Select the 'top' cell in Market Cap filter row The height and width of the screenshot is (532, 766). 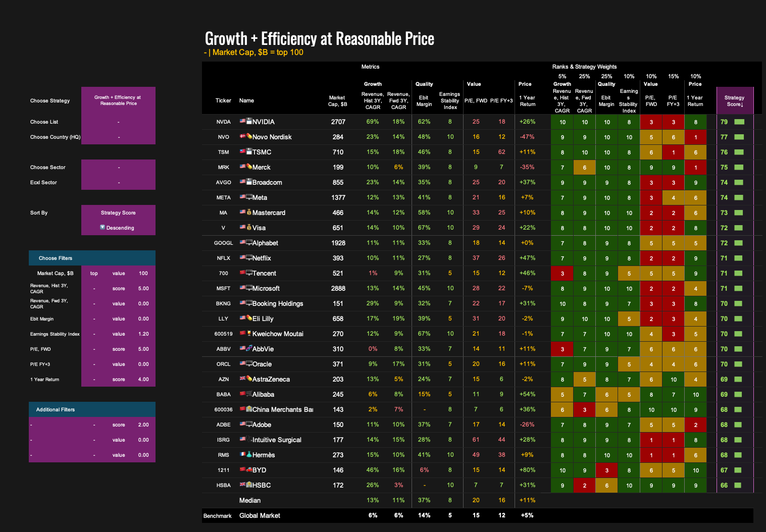point(94,273)
